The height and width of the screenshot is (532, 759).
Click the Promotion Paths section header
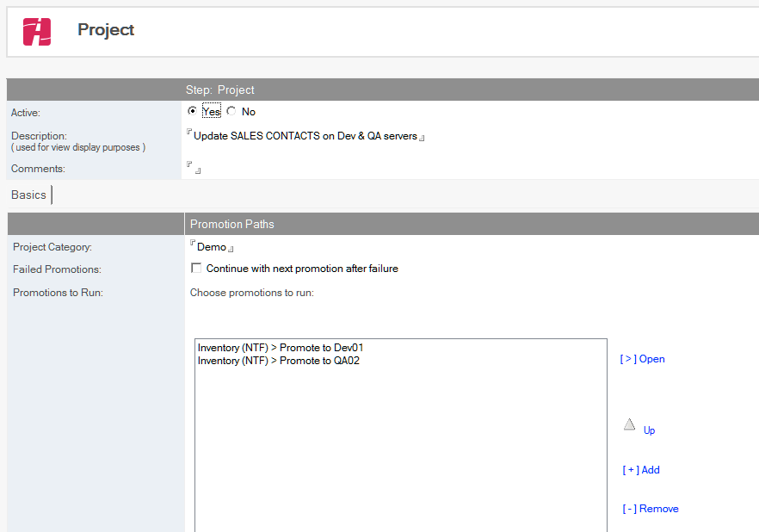click(231, 224)
